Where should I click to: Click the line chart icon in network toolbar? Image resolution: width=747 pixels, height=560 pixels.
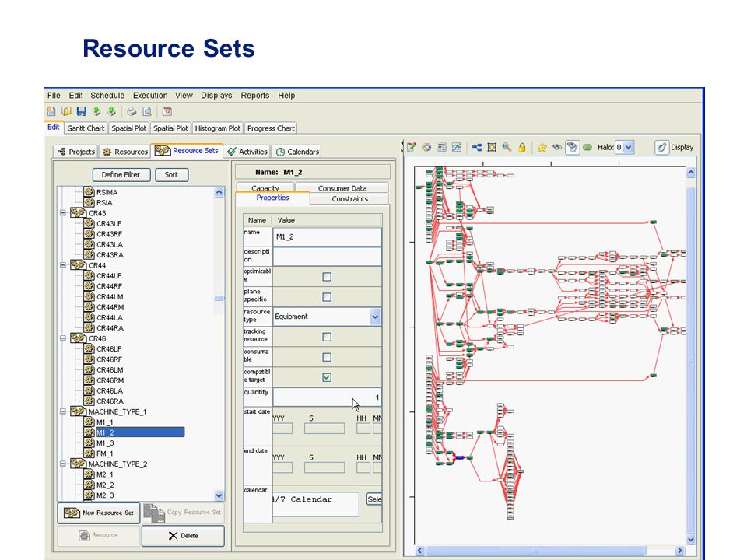coord(457,147)
